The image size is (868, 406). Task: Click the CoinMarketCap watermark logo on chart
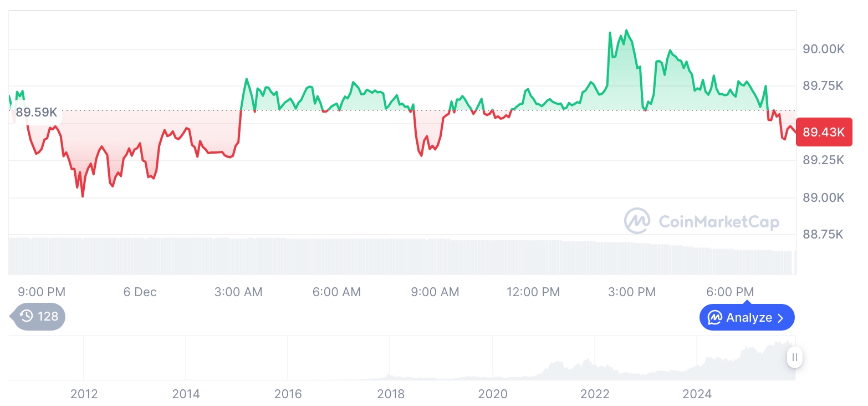coord(637,221)
